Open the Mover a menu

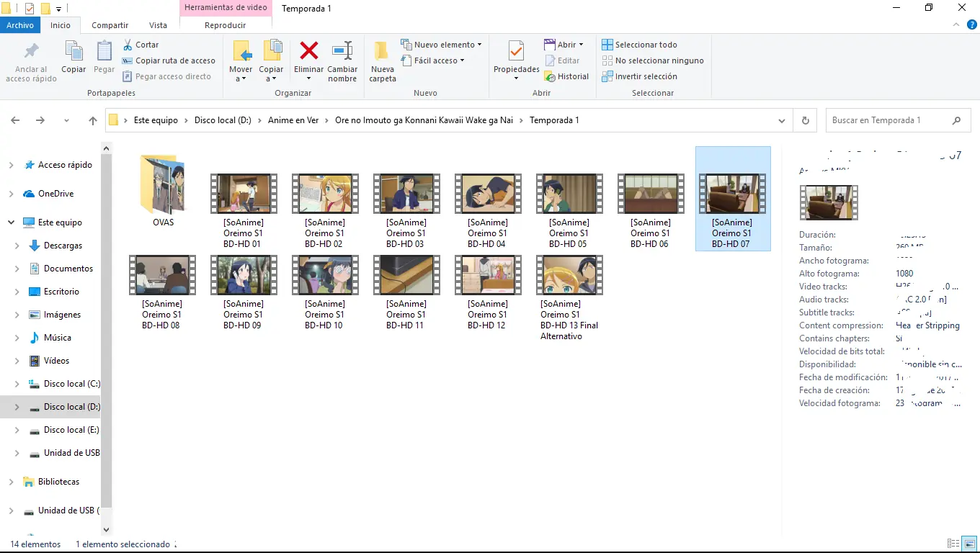tap(241, 61)
